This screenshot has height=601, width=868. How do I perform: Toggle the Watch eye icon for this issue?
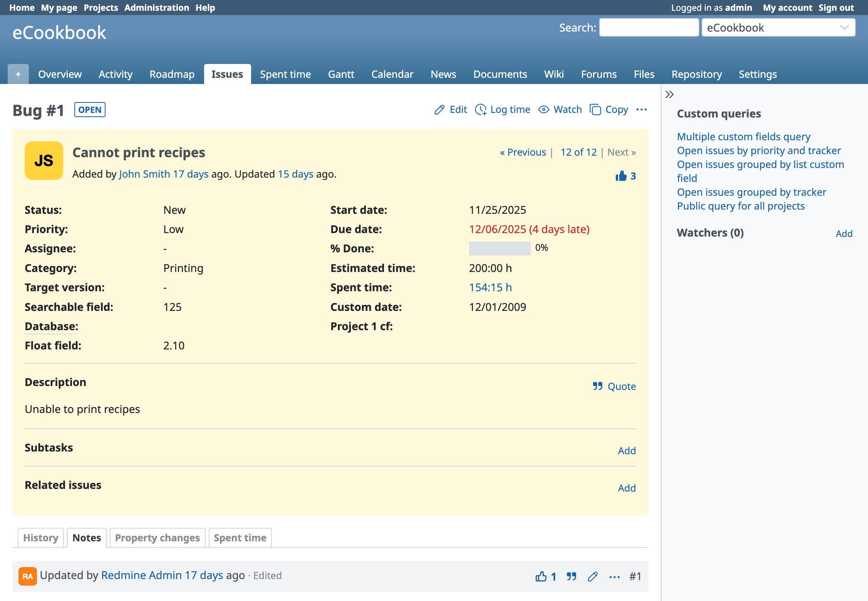tap(543, 110)
